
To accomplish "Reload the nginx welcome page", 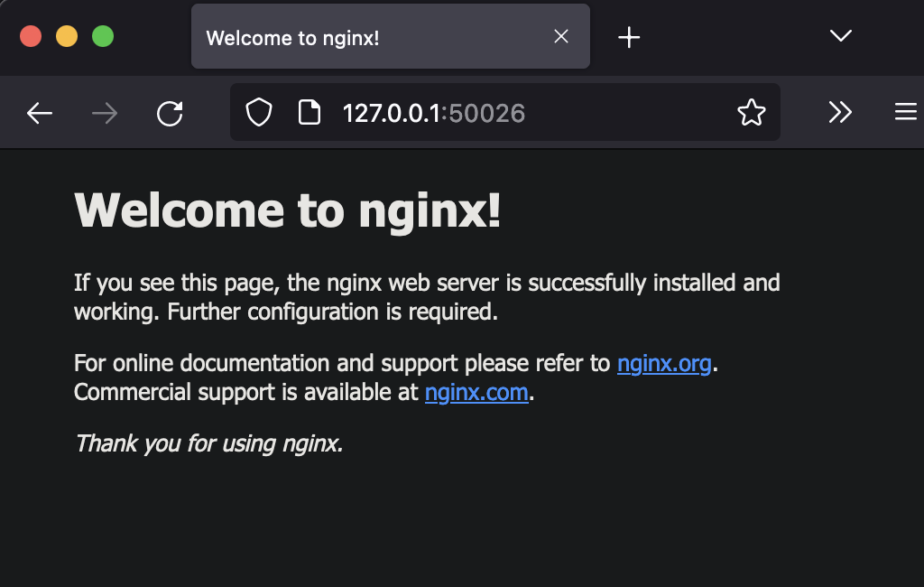I will (x=170, y=113).
